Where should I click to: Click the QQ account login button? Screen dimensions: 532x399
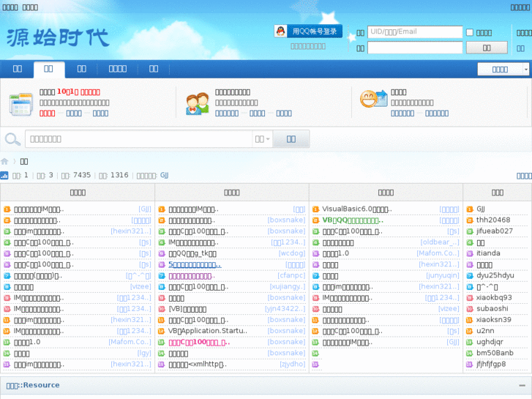tap(308, 31)
